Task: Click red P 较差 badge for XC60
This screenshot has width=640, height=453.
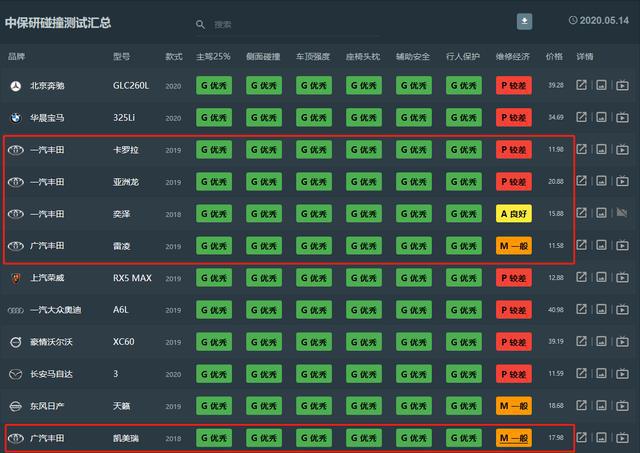Action: [513, 342]
